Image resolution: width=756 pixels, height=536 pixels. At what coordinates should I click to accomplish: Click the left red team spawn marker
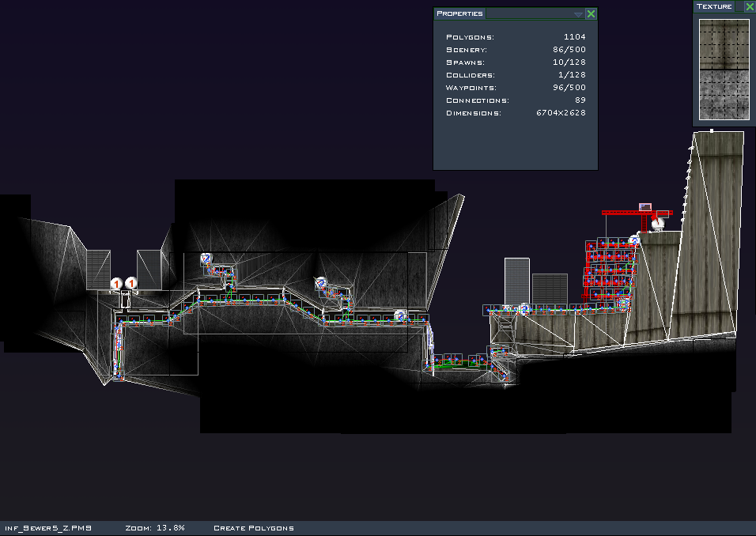[x=116, y=283]
